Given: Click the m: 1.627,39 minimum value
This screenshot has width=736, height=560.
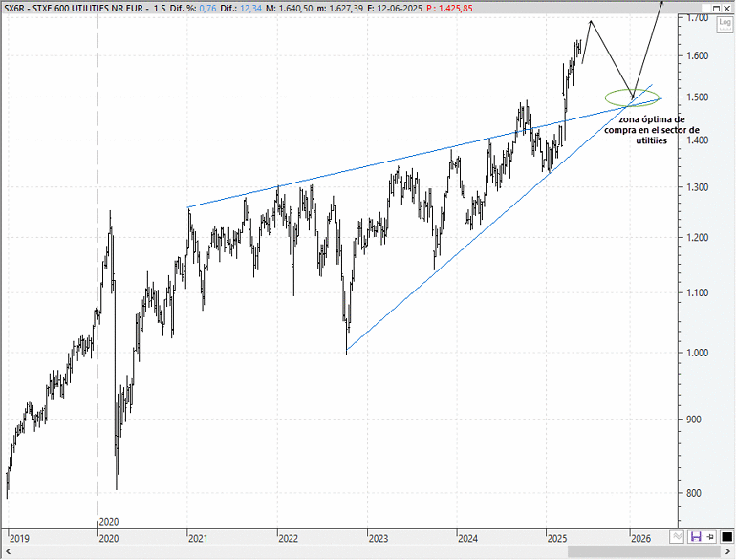Looking at the screenshot, I should 339,9.
